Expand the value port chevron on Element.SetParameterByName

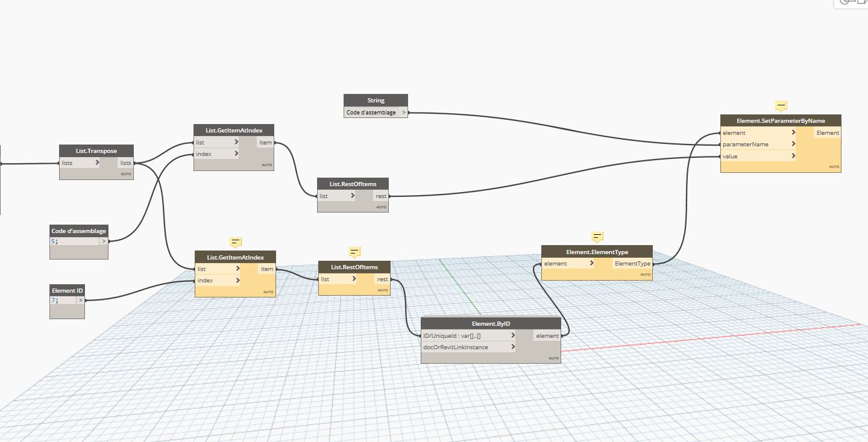[793, 156]
